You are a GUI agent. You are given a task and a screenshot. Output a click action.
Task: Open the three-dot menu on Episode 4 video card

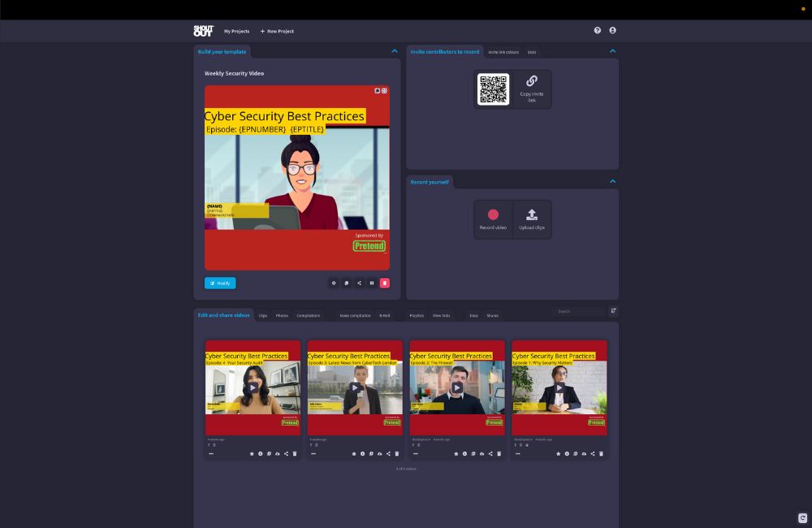(x=211, y=453)
